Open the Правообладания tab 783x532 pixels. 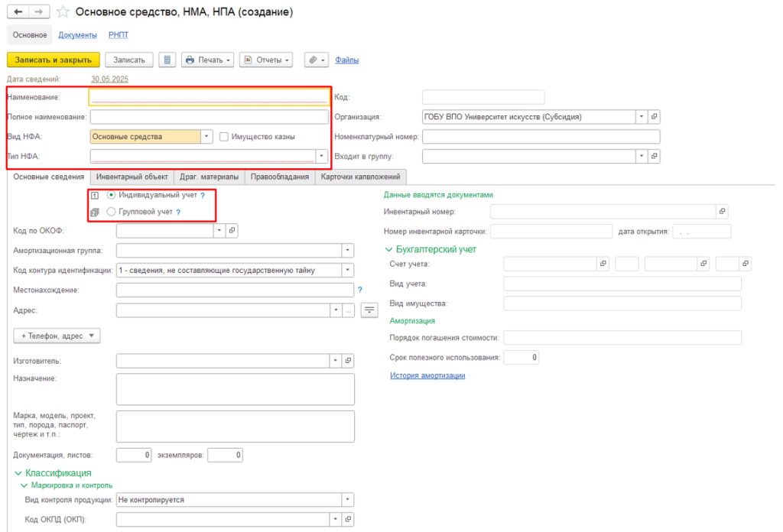pos(280,177)
